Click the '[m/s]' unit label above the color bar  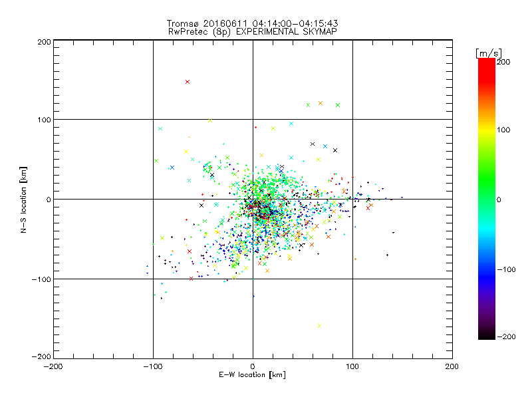click(x=489, y=53)
